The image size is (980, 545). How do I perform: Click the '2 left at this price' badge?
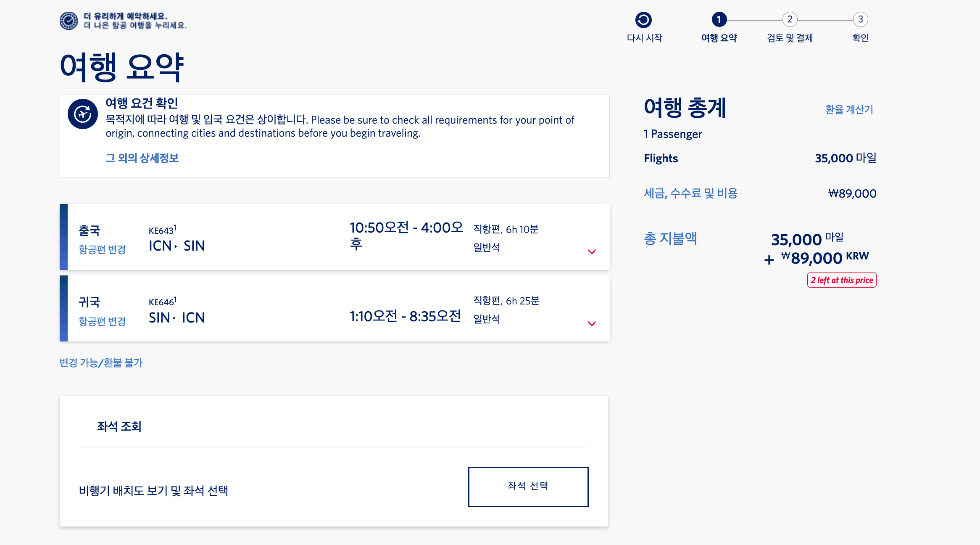[x=841, y=280]
